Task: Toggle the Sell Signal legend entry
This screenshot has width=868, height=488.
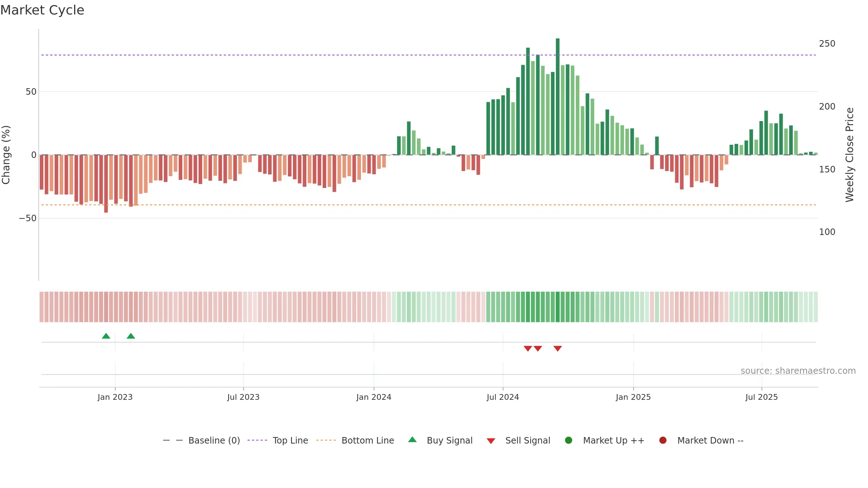Action: click(x=518, y=440)
